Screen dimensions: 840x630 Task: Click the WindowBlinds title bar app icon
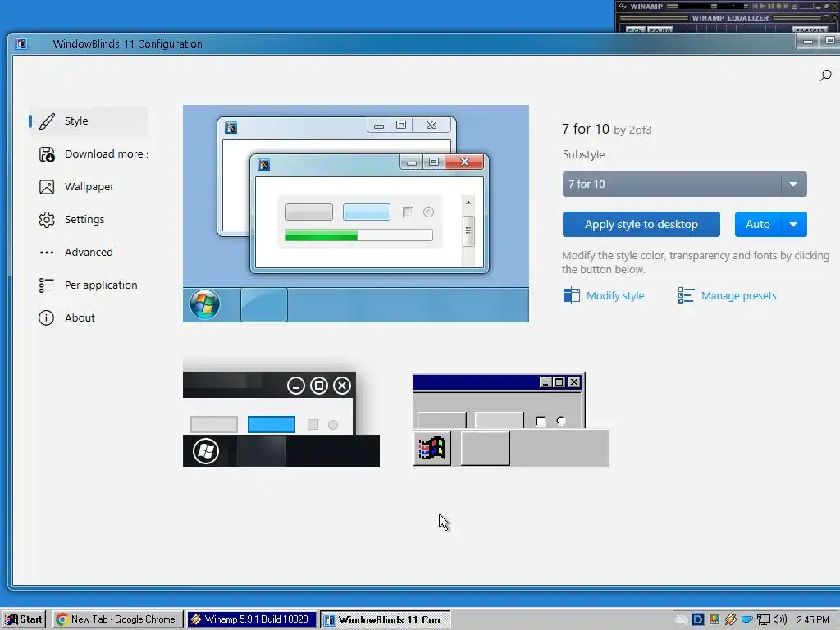point(21,43)
